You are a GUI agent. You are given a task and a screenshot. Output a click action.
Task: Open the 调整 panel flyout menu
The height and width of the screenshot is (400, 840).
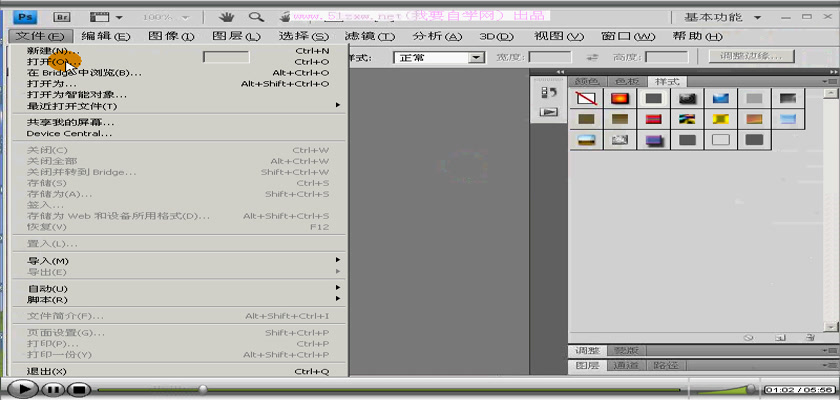pos(831,351)
